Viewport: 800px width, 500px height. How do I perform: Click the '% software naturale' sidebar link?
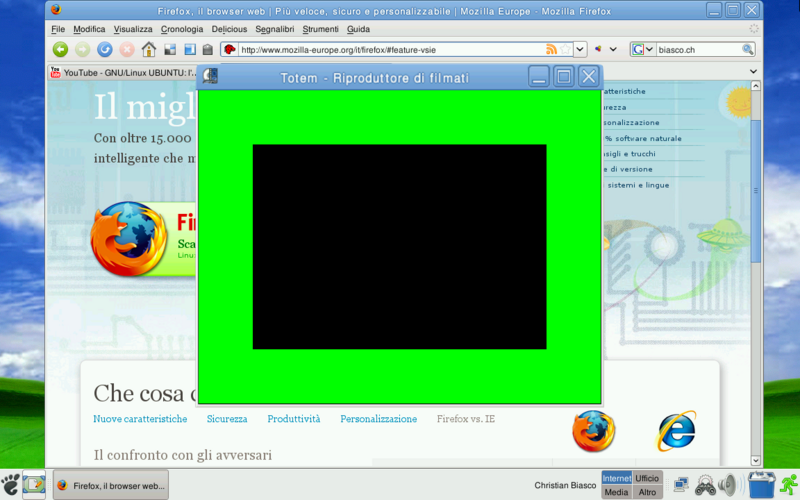[x=643, y=138]
